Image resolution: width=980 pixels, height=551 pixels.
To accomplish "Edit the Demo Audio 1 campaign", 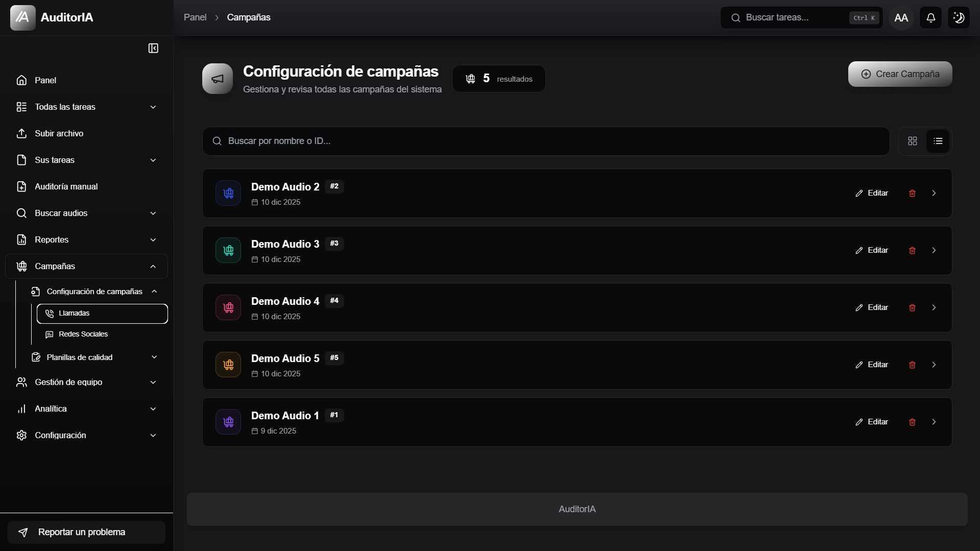I will pyautogui.click(x=872, y=422).
